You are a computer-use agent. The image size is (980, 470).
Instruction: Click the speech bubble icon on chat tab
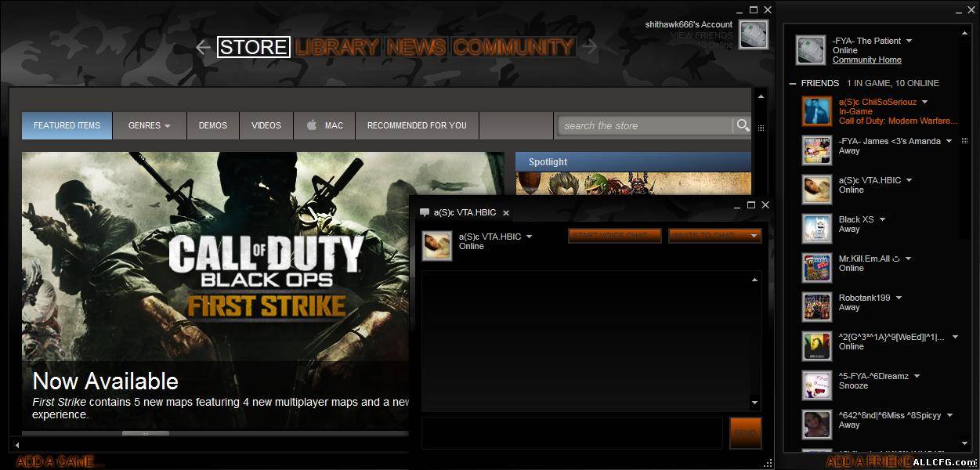point(425,212)
